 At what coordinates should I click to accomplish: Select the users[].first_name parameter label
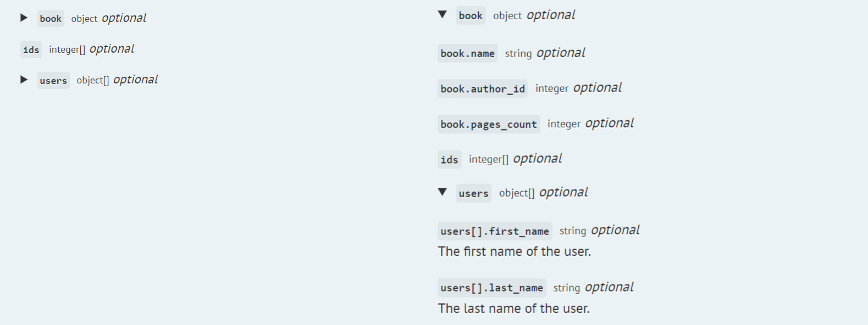click(494, 231)
